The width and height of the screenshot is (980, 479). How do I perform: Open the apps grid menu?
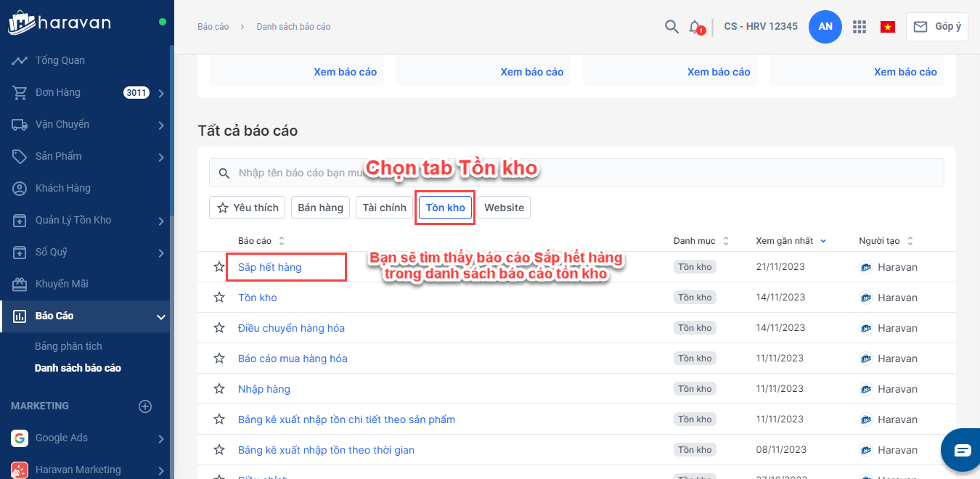[859, 27]
